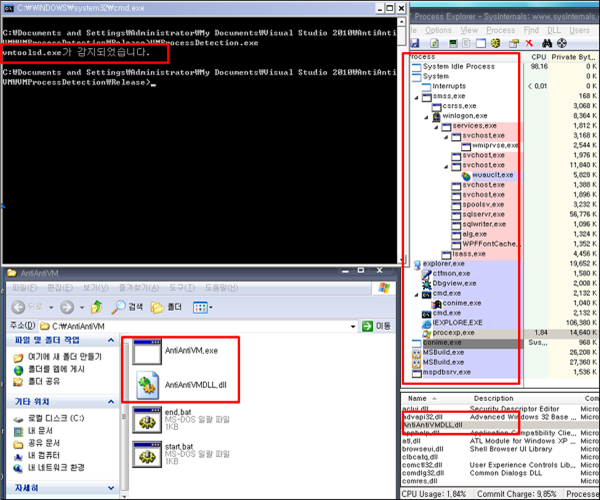Open the Options menu in Process Explorer
This screenshot has width=600, height=500.
[439, 30]
